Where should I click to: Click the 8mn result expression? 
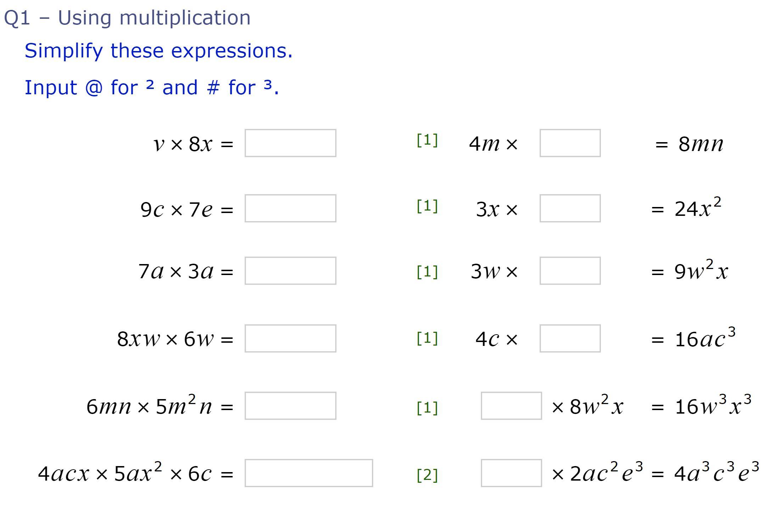[701, 144]
